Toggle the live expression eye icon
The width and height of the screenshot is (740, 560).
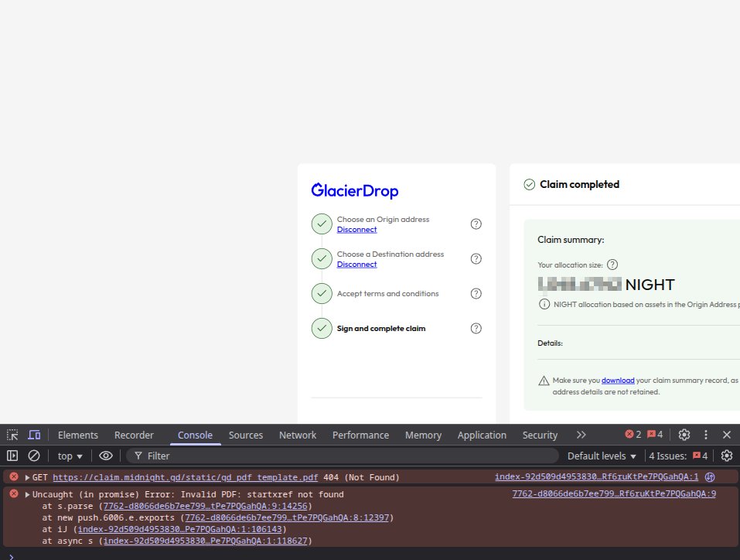106,456
